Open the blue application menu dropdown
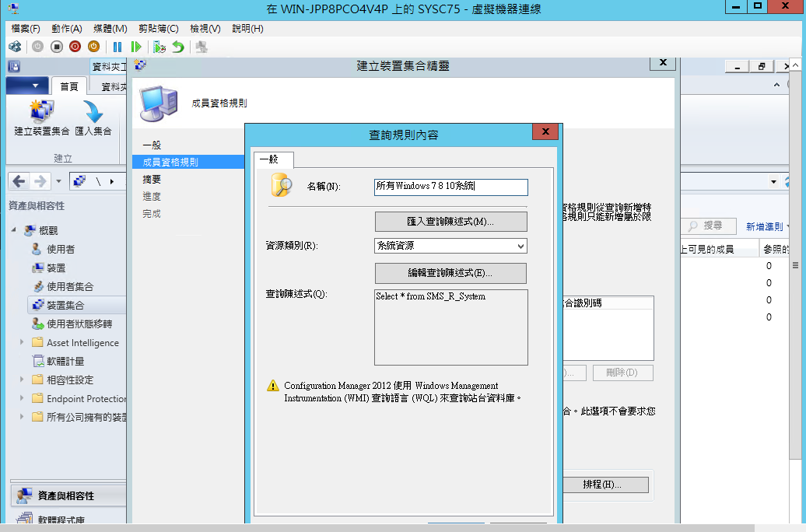Viewport: 806px width, 532px height. 28,86
